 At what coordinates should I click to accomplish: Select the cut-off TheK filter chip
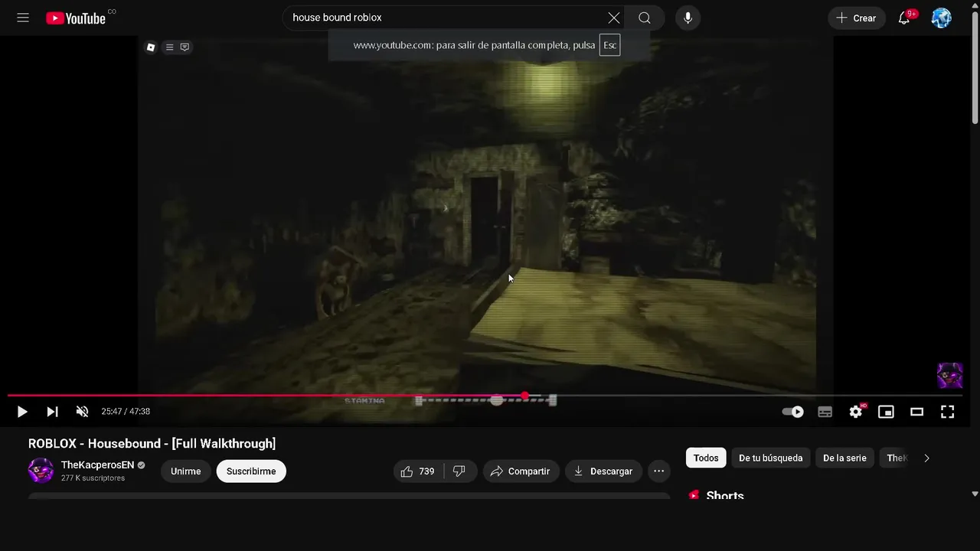[x=896, y=458]
